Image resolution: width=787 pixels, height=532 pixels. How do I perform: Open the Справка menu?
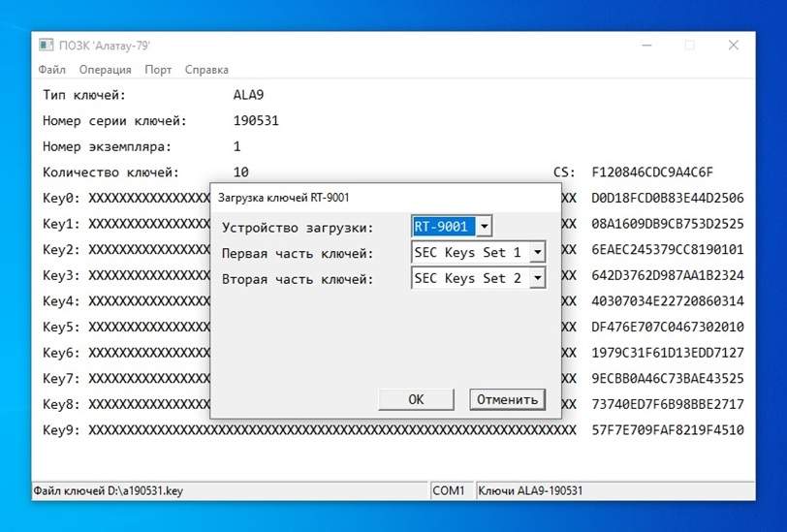click(206, 70)
